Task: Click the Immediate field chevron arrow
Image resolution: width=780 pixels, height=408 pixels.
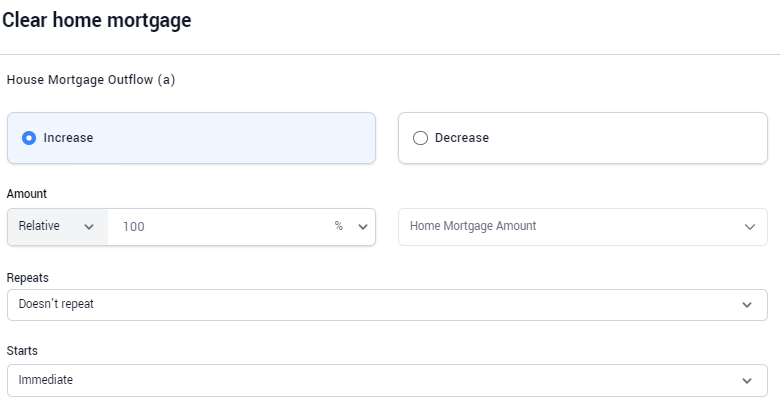Action: [x=747, y=381]
